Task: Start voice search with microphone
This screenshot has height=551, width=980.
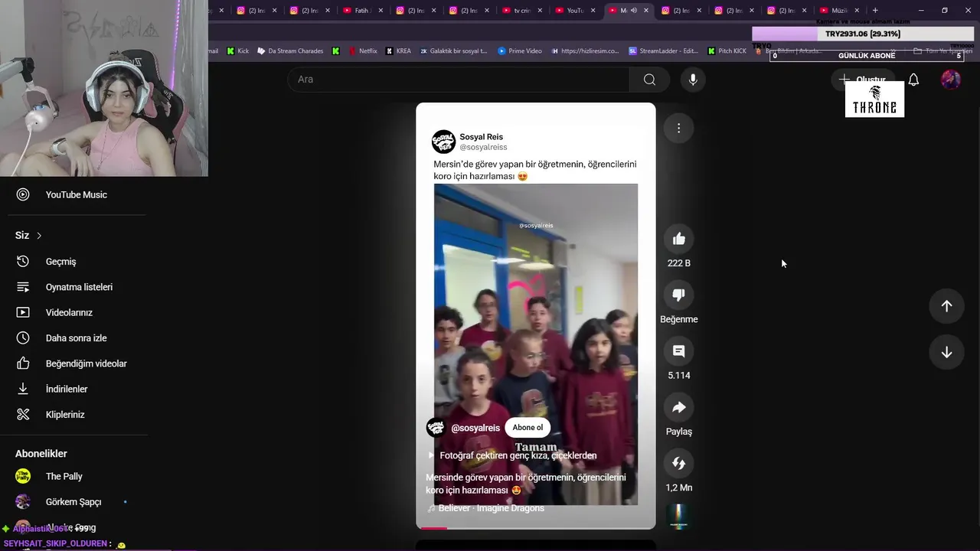Action: 693,80
